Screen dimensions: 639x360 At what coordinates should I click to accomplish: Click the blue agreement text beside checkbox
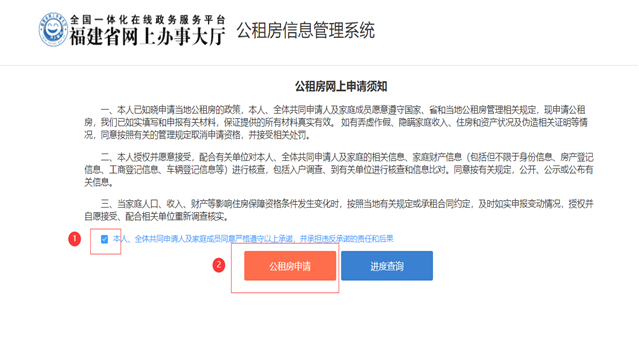253,239
